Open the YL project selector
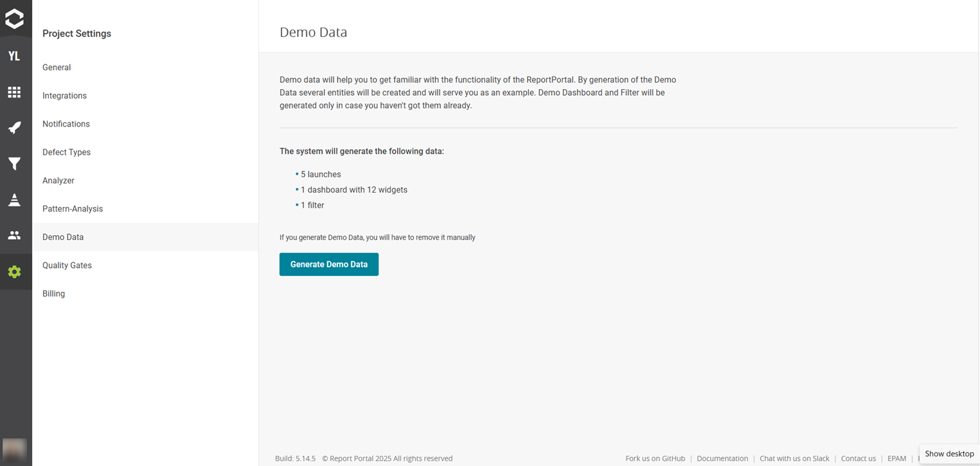The image size is (980, 466). 15,56
